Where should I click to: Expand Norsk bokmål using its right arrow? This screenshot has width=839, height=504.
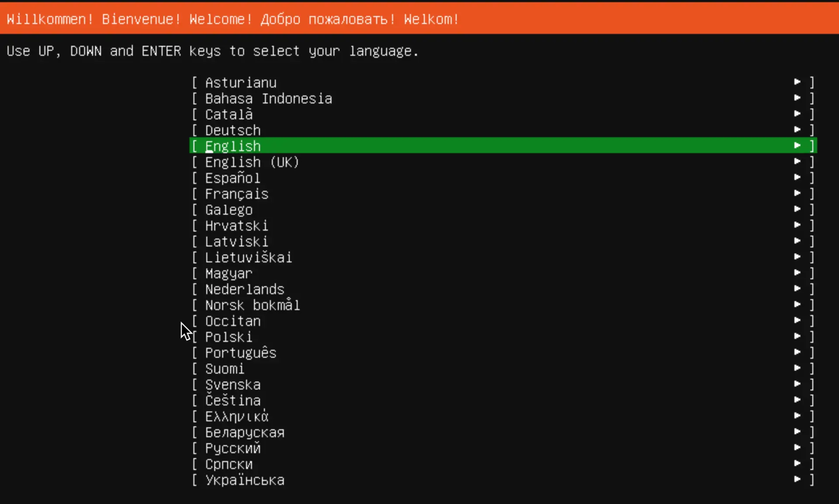click(x=797, y=305)
